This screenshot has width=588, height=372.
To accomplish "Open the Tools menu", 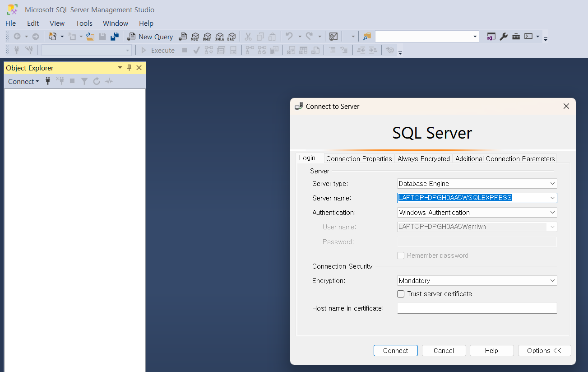I will 84,23.
